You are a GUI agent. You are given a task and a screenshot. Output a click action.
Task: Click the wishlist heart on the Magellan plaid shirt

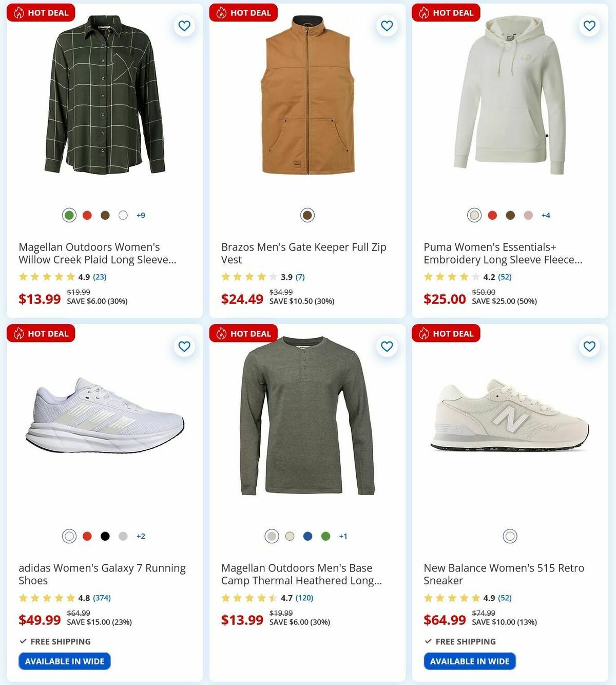tap(184, 26)
